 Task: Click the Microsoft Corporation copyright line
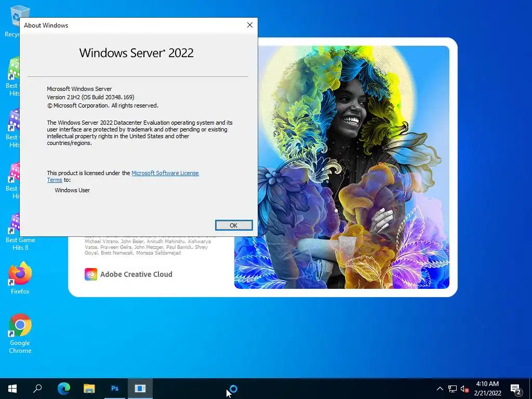click(x=102, y=105)
